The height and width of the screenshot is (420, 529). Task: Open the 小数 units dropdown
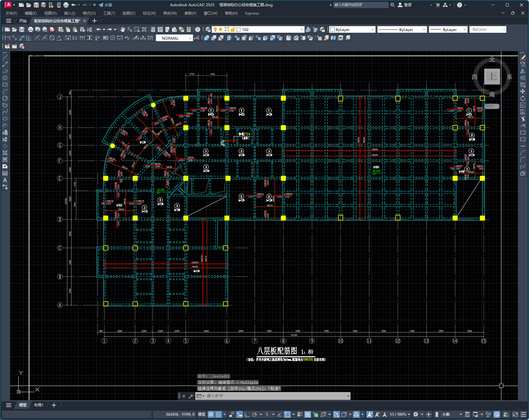coord(452,414)
